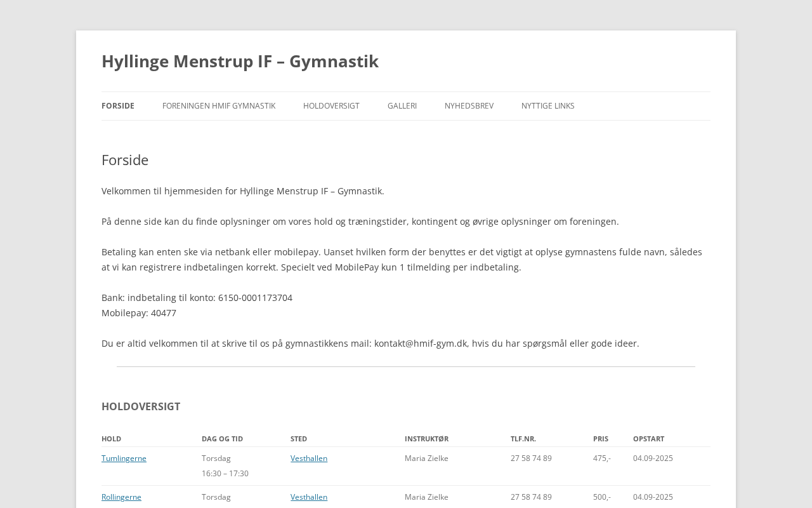Image resolution: width=812 pixels, height=508 pixels.
Task: Click the bank account number 6150-0001173704
Action: tap(255, 298)
